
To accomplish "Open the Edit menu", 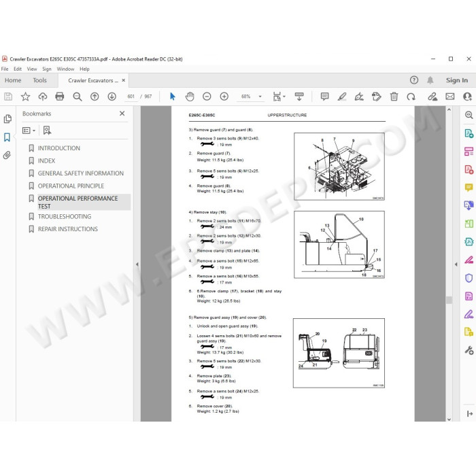I will 18,69.
